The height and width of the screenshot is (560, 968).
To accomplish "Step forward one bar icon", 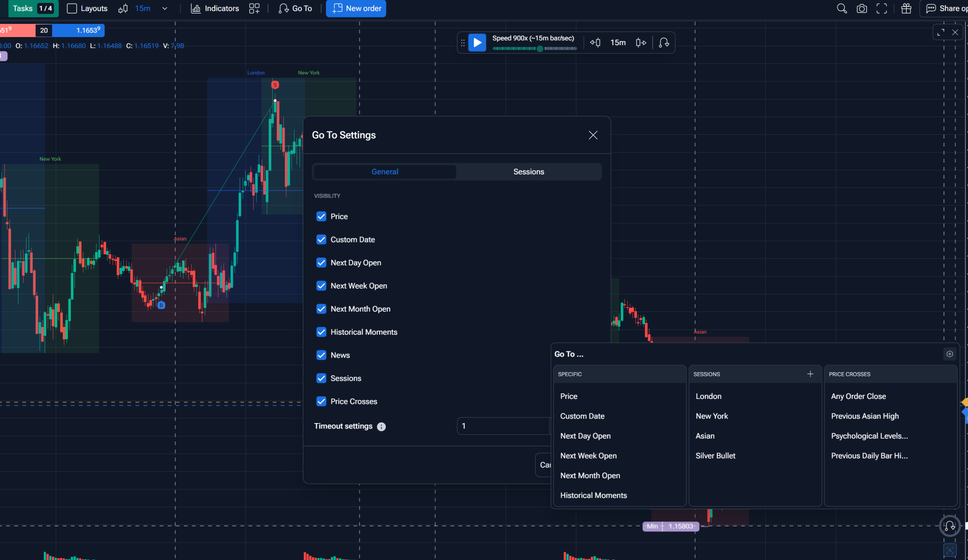I will pyautogui.click(x=641, y=43).
